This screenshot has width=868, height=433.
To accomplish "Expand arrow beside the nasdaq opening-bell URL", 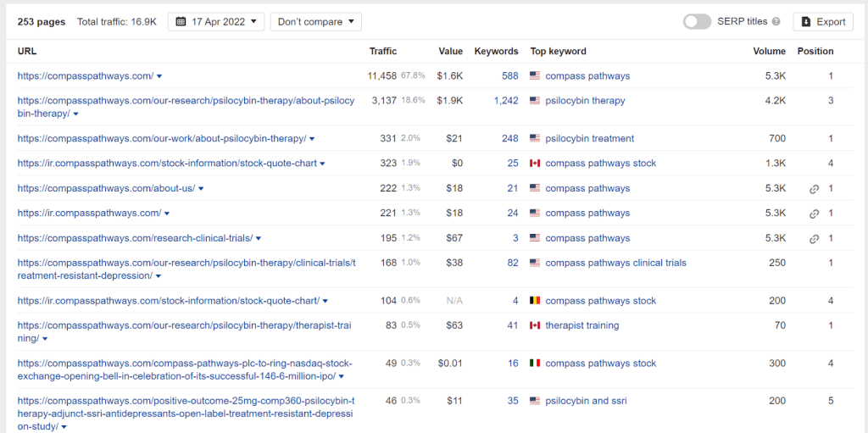I will (342, 376).
